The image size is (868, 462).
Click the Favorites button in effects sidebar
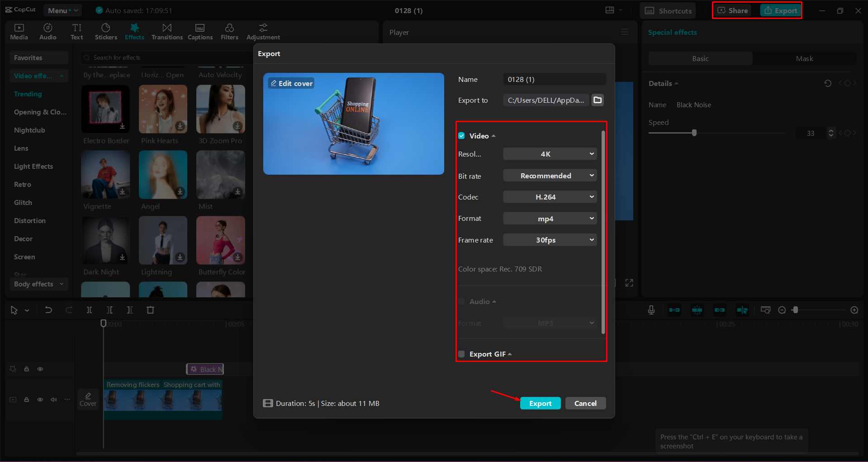(39, 58)
